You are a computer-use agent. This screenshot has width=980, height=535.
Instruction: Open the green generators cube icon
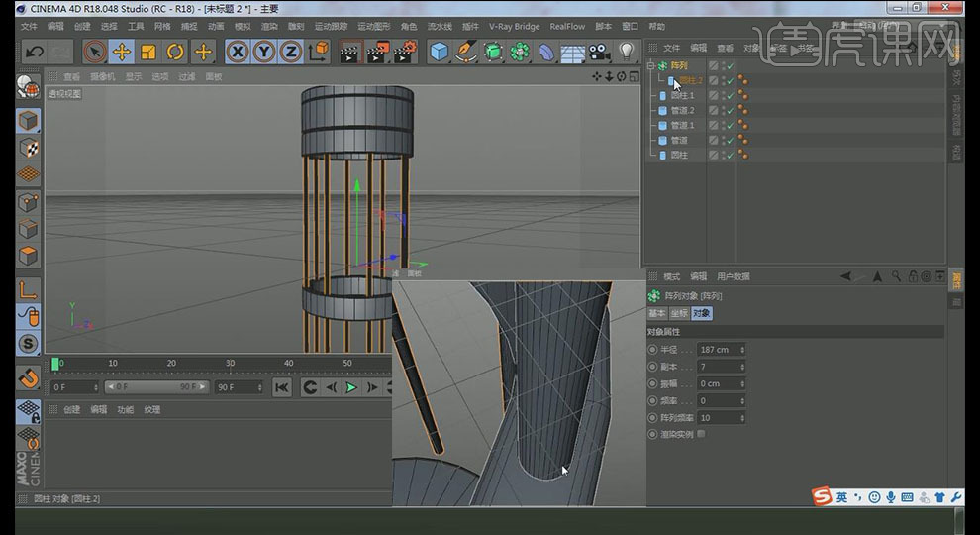493,52
